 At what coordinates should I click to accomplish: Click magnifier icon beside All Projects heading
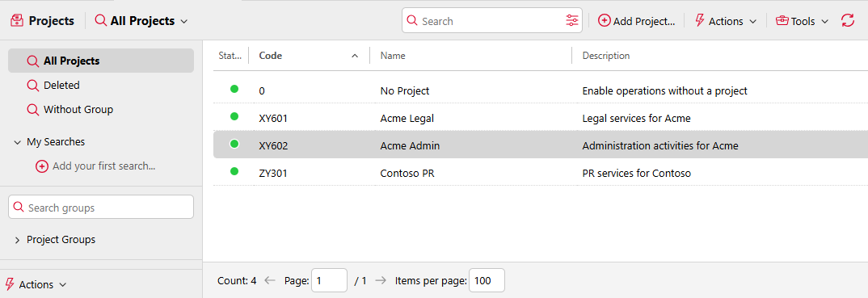[x=101, y=21]
